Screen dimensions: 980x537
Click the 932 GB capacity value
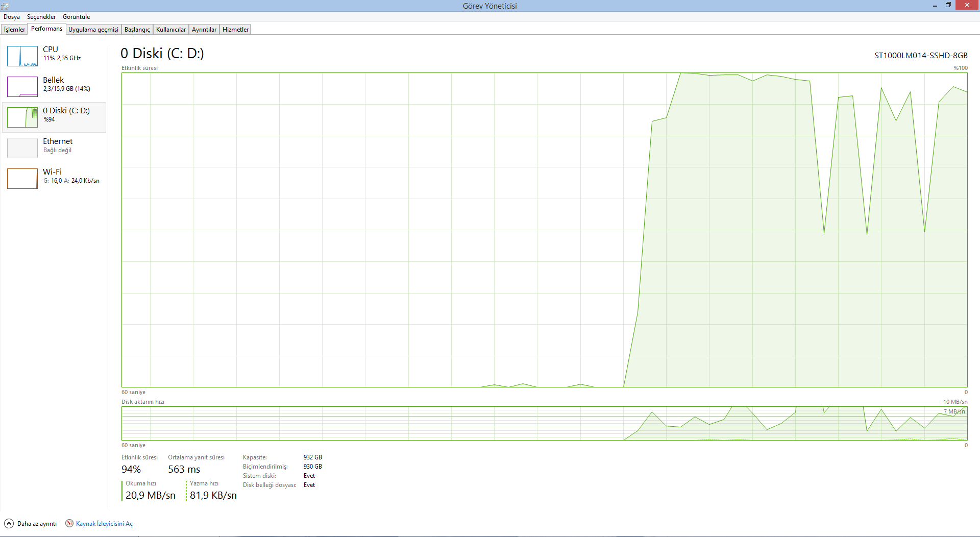tap(313, 457)
